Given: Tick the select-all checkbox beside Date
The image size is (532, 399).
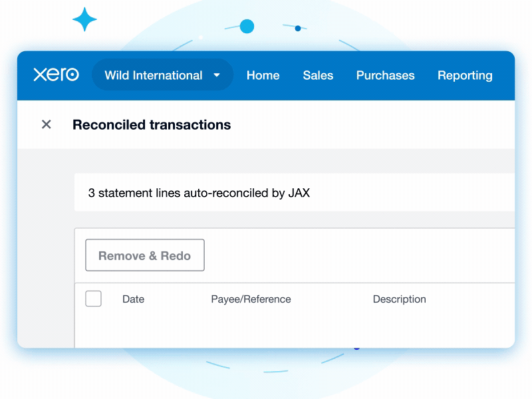Looking at the screenshot, I should [93, 299].
